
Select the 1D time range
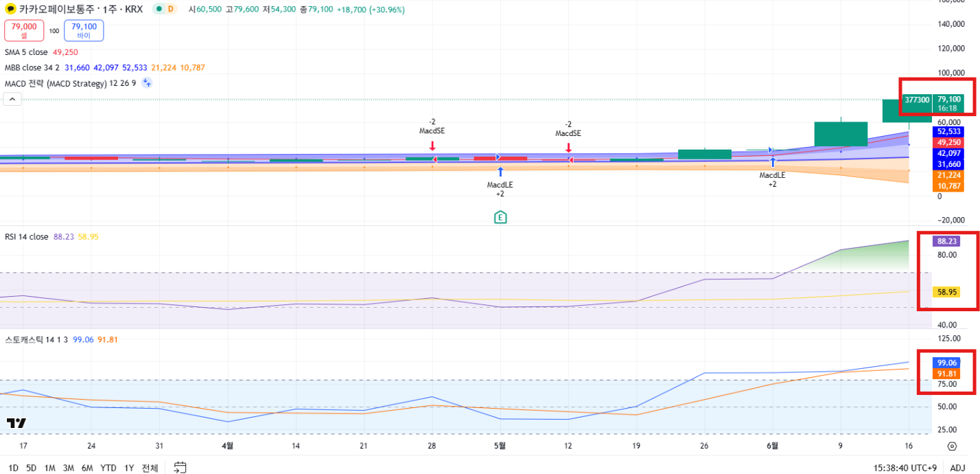[x=13, y=468]
